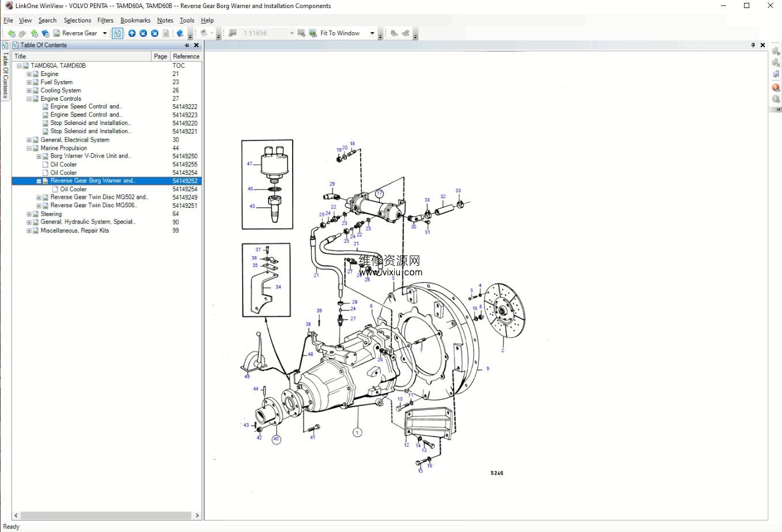Open the Search menu

point(47,20)
